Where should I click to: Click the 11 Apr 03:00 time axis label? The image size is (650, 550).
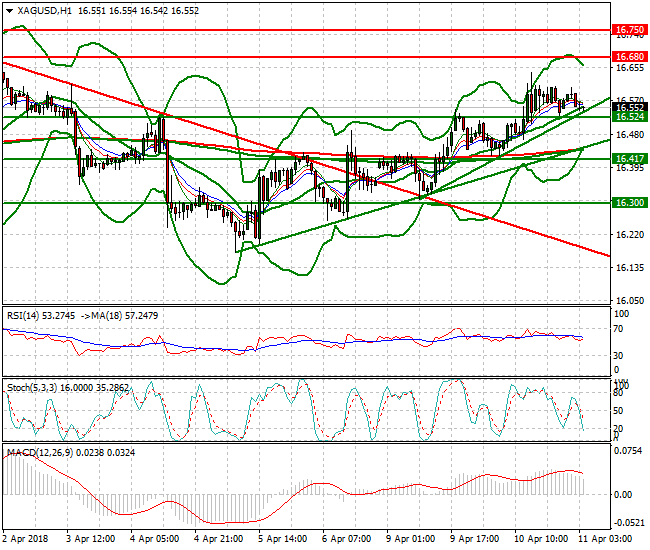click(605, 539)
